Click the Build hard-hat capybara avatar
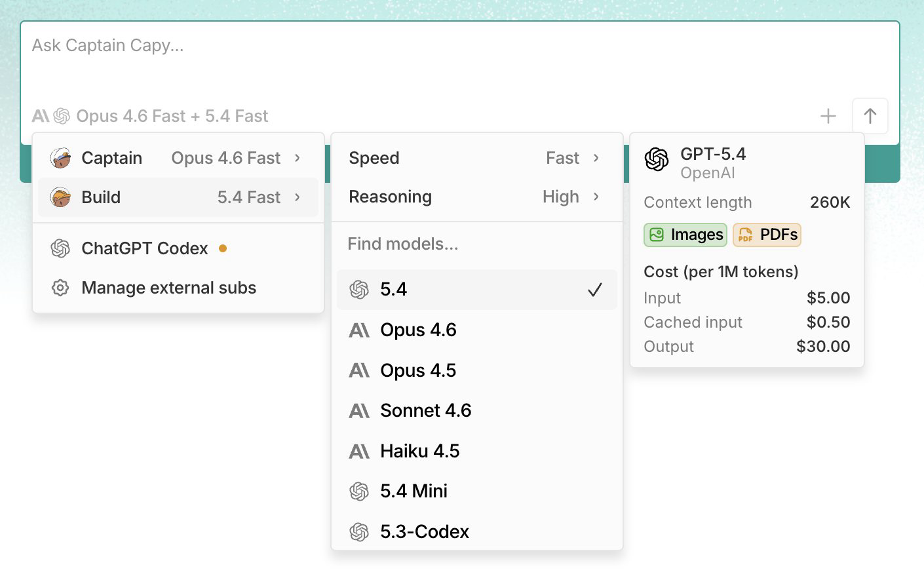Screen dimensions: 924x578 click(x=61, y=197)
